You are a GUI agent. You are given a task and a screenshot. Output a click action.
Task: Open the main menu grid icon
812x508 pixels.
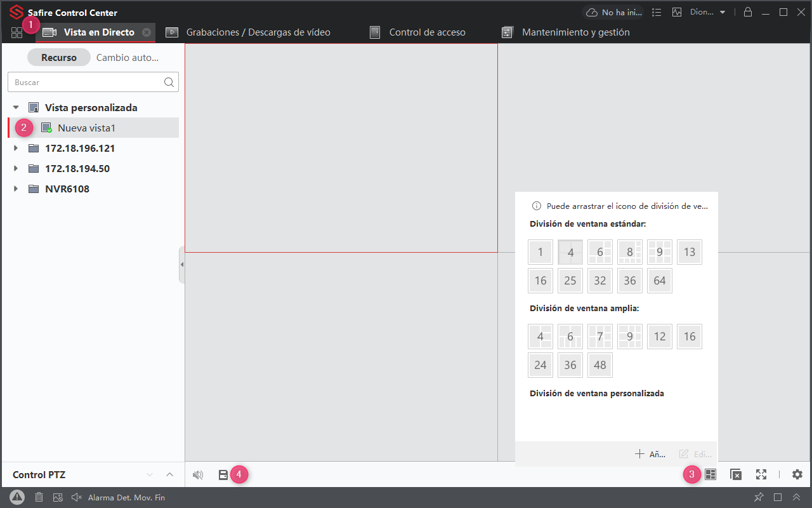click(16, 32)
